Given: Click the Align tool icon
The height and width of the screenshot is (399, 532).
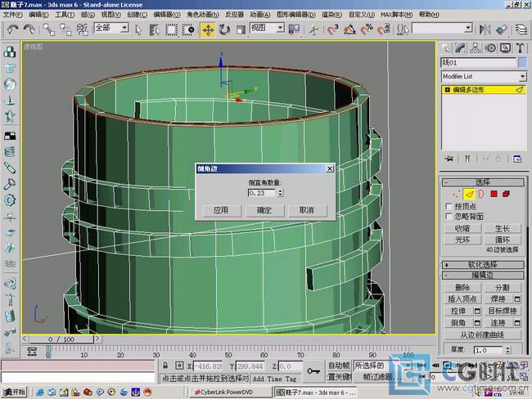Looking at the screenshot, I should click(x=502, y=29).
